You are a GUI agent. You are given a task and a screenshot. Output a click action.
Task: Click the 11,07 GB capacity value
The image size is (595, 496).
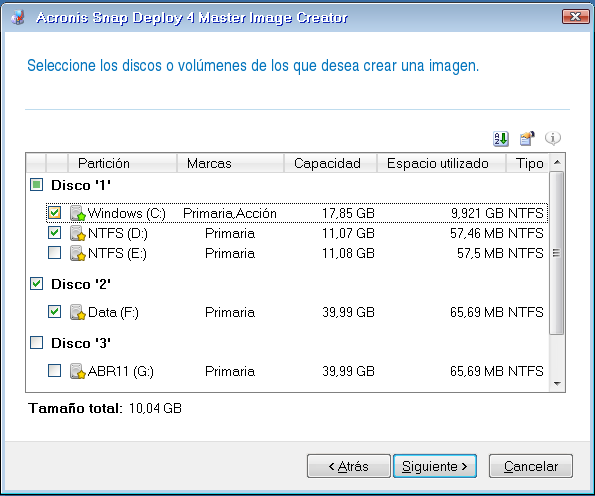(348, 233)
